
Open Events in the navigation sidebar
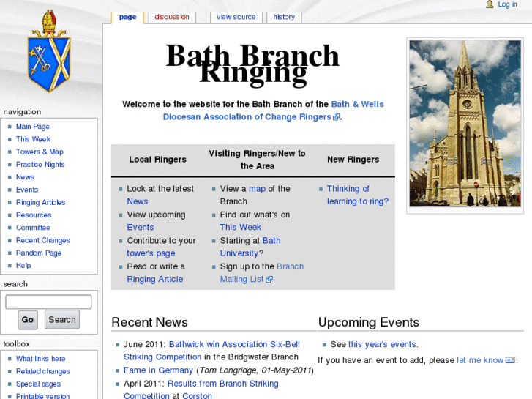coord(27,190)
